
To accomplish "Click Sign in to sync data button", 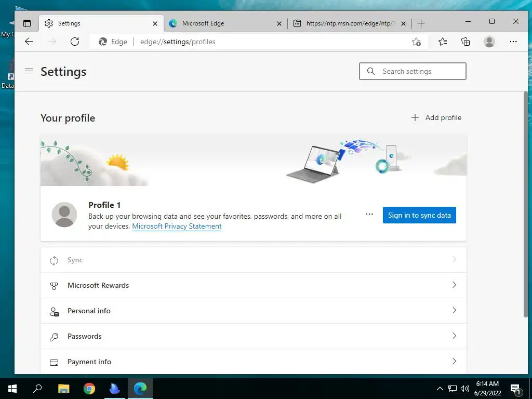I will 419,215.
